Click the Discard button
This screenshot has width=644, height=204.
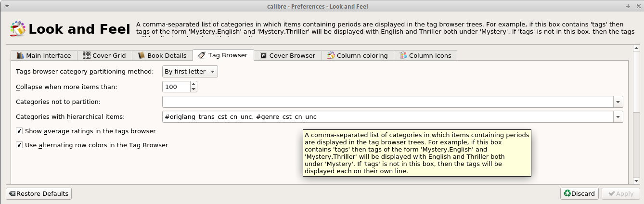click(580, 193)
